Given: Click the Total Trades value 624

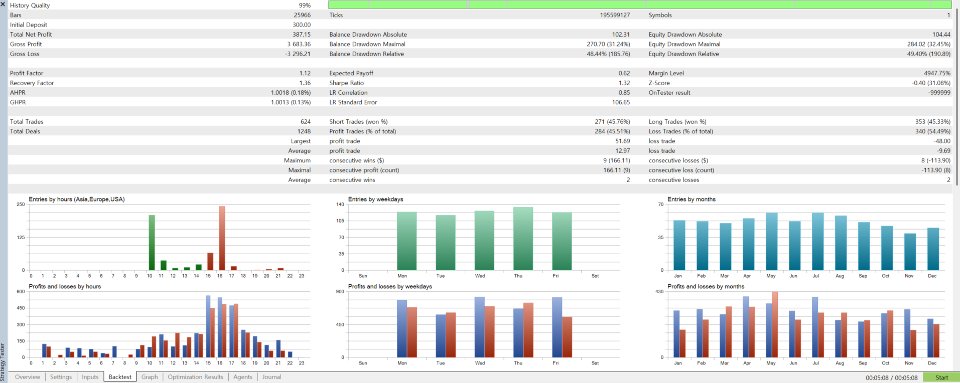Looking at the screenshot, I should [306, 122].
